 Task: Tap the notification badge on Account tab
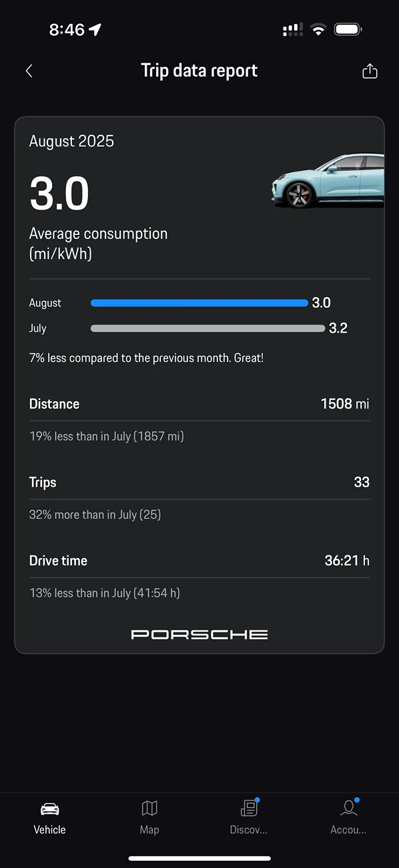click(x=357, y=799)
